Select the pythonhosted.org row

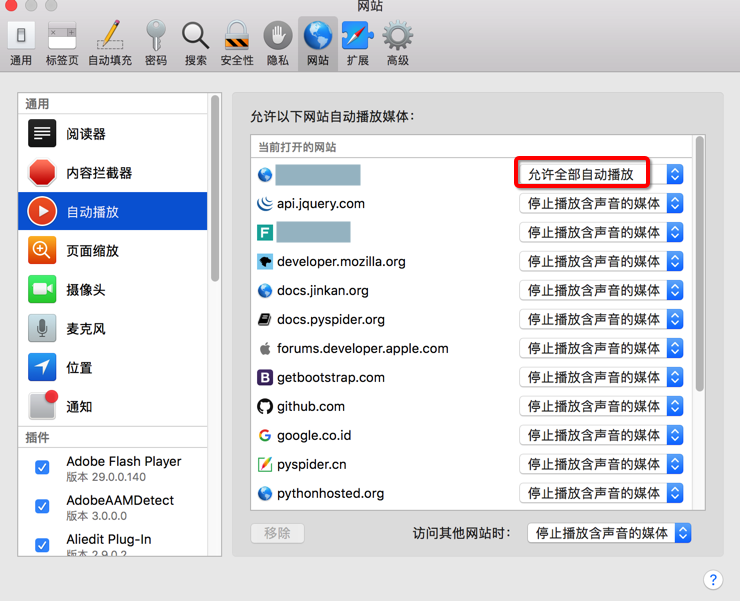coord(472,493)
